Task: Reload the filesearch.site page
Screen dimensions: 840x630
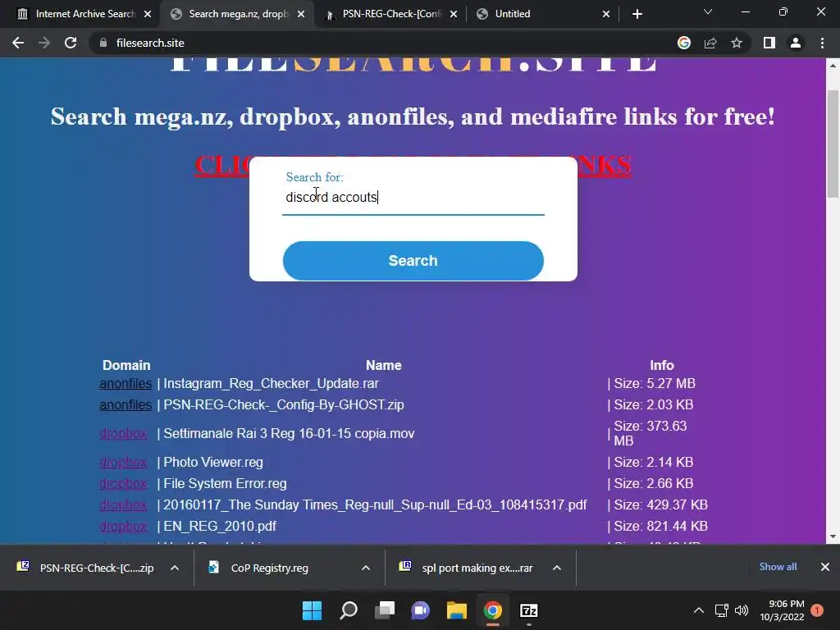Action: point(71,43)
